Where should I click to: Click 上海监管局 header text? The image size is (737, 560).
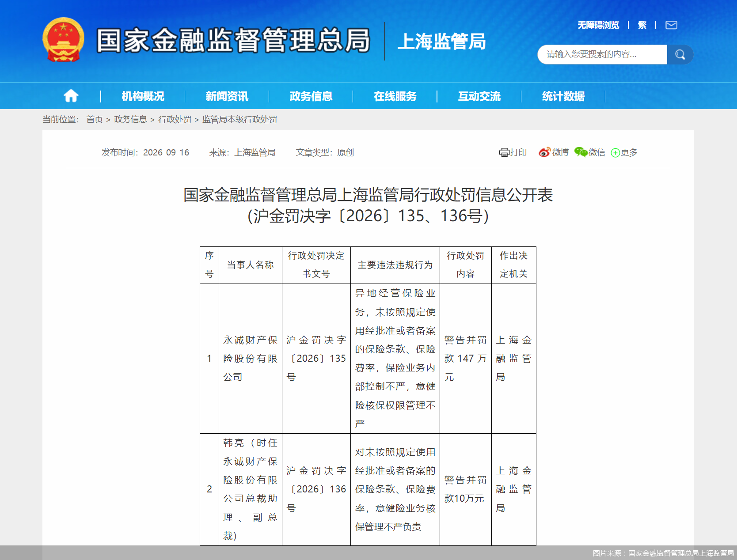tap(441, 42)
